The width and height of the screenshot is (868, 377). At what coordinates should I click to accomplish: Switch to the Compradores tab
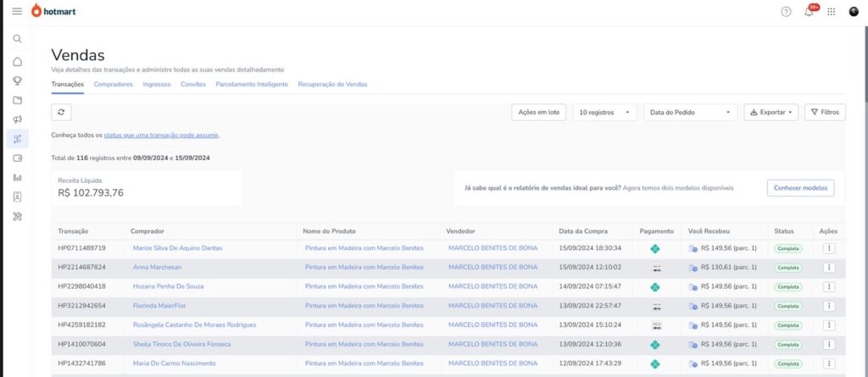114,84
